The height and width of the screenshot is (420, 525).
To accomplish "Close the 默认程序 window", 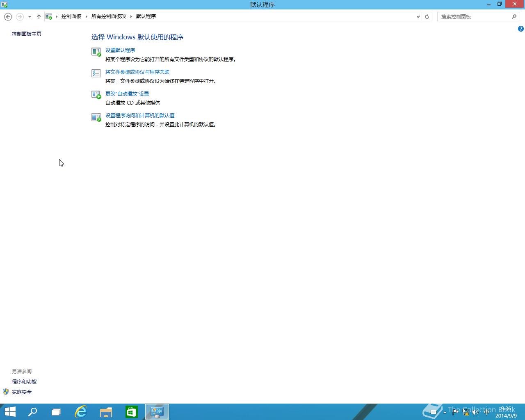I will [515, 4].
